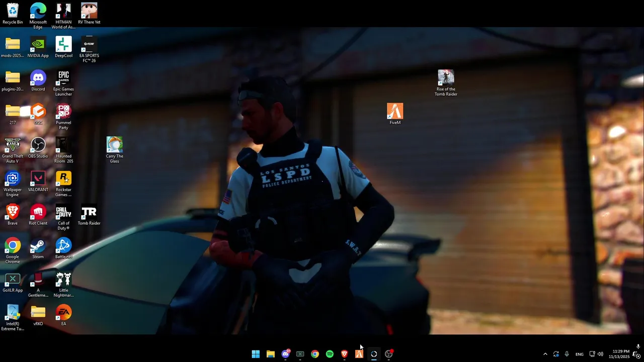Select the EA app desktop icon
644x362 pixels.
click(x=63, y=315)
